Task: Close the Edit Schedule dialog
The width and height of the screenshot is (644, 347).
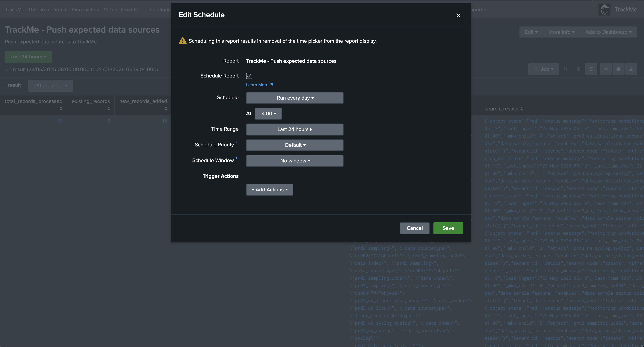Action: [458, 16]
